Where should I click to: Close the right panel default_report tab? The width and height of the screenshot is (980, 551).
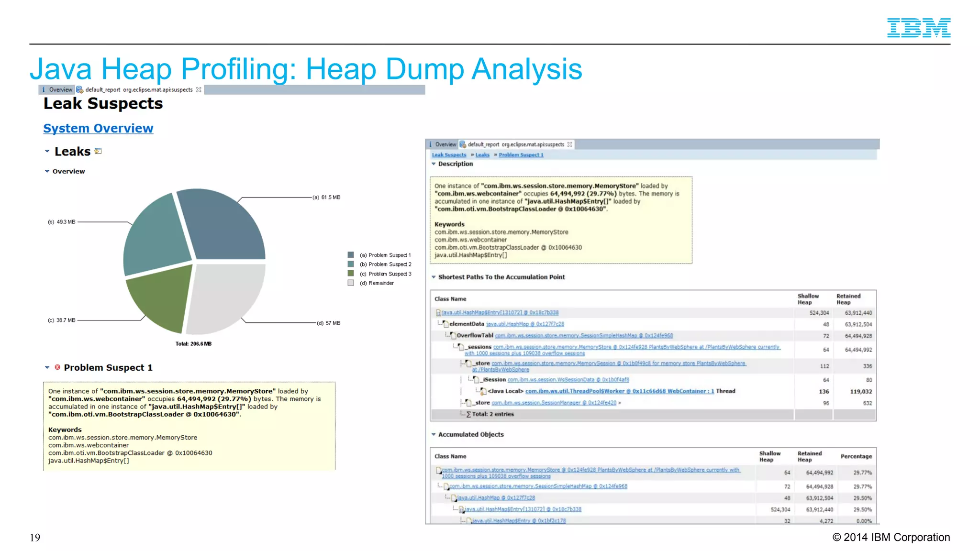570,144
